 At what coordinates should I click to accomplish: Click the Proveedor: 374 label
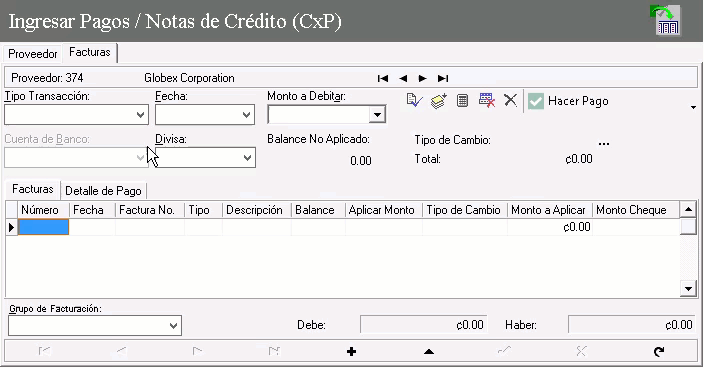(x=47, y=78)
